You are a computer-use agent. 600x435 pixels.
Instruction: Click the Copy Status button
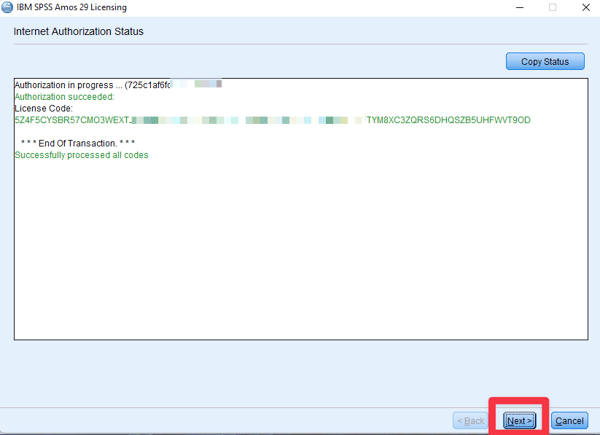pyautogui.click(x=545, y=61)
